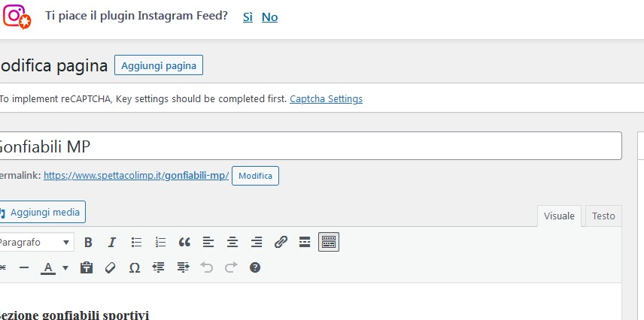Click the Aggiungi pagina button
The height and width of the screenshot is (320, 644).
point(159,65)
